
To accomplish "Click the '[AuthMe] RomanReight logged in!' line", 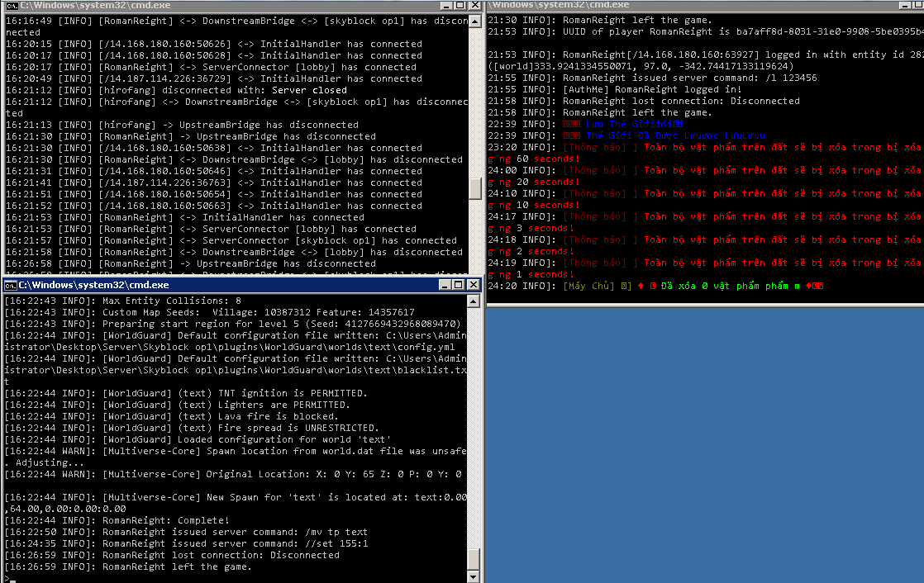I will coord(615,89).
